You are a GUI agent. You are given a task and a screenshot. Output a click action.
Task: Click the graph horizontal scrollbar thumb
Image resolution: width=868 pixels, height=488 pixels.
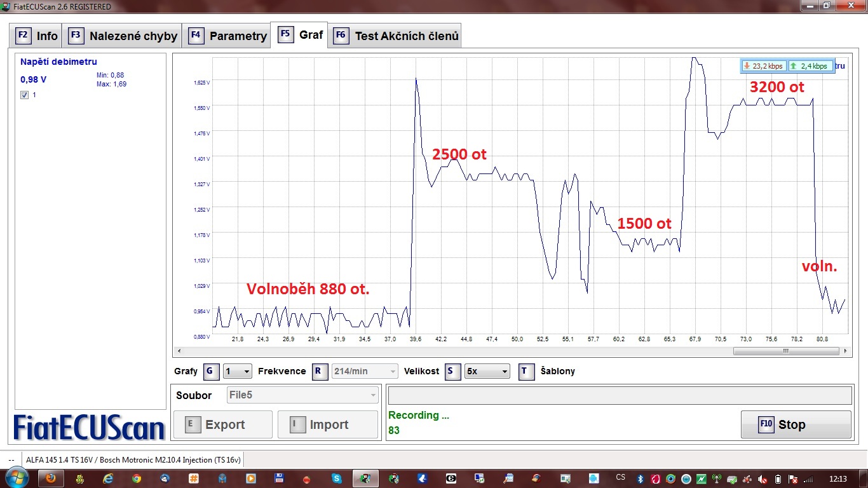click(785, 351)
